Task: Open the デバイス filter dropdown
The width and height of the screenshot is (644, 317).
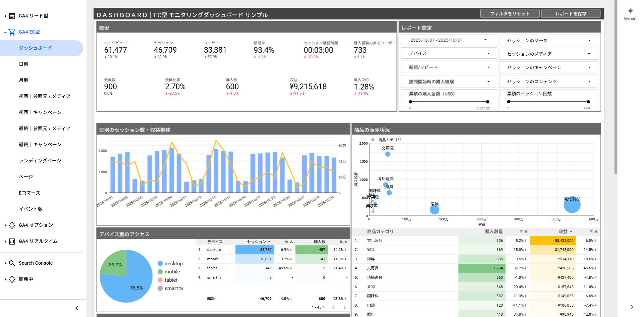Action: coord(448,53)
